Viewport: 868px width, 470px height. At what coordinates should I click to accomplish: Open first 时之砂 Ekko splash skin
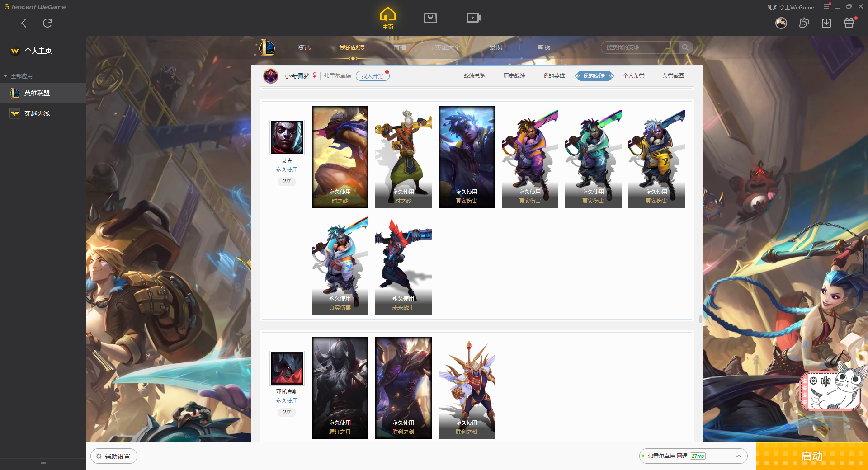pyautogui.click(x=340, y=157)
